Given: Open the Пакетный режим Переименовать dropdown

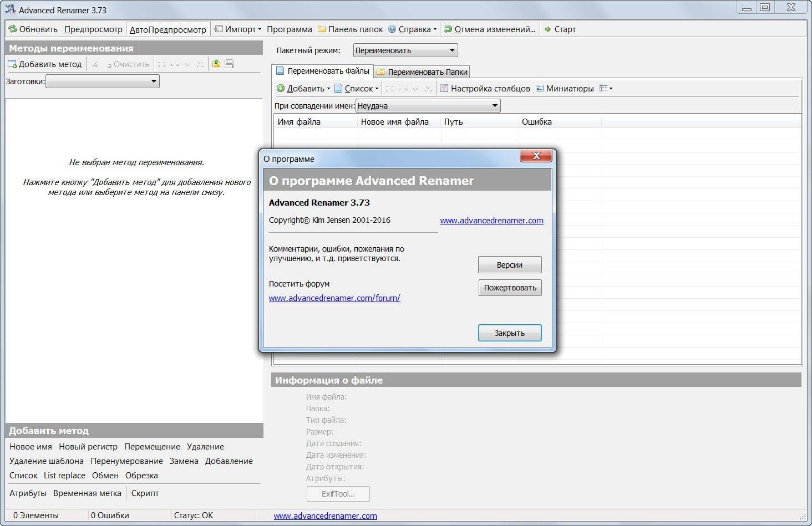Looking at the screenshot, I should coord(405,50).
